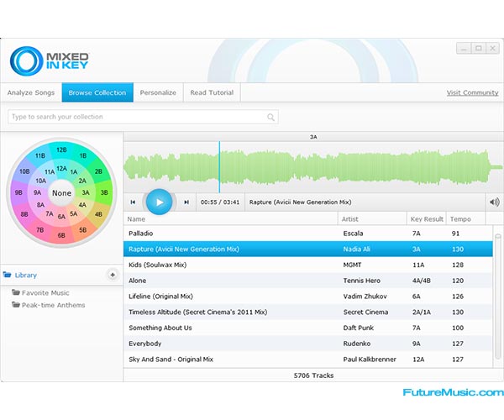Image resolution: width=504 pixels, height=420 pixels.
Task: Choose 6B segment on key wheel
Action: (x=61, y=235)
